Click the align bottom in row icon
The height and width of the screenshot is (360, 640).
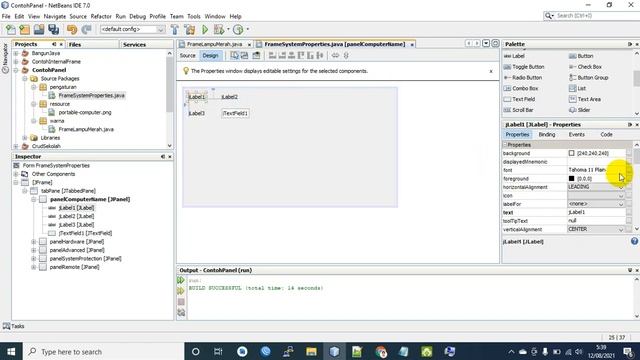[310, 56]
